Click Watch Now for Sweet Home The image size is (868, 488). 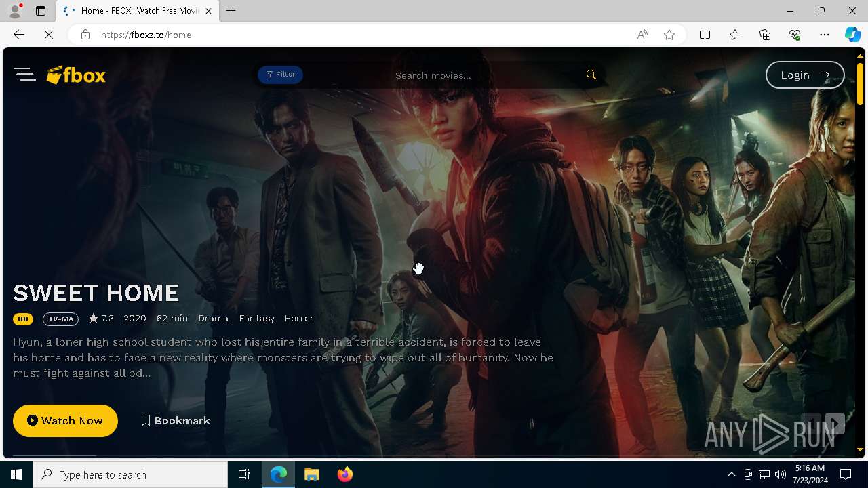pos(65,421)
